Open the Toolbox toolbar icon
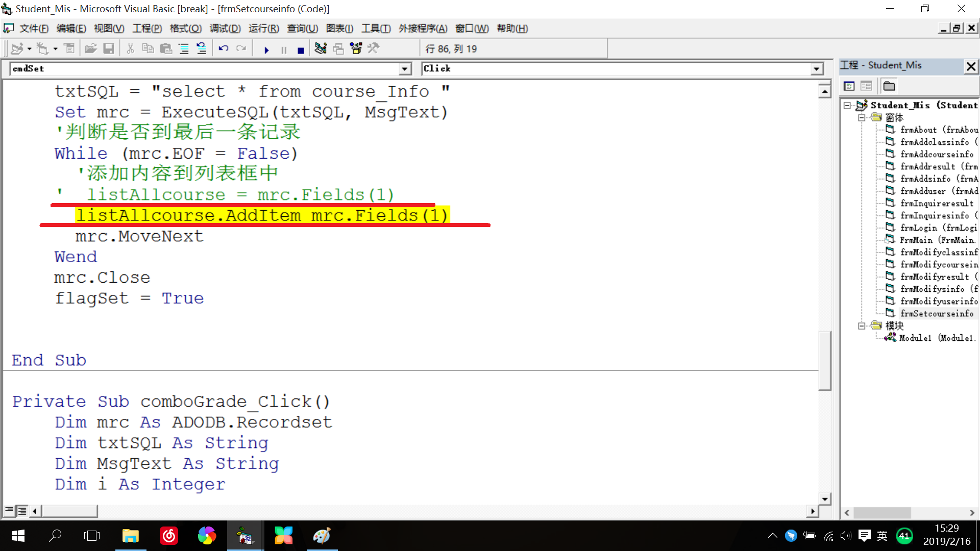980x551 pixels. (374, 48)
